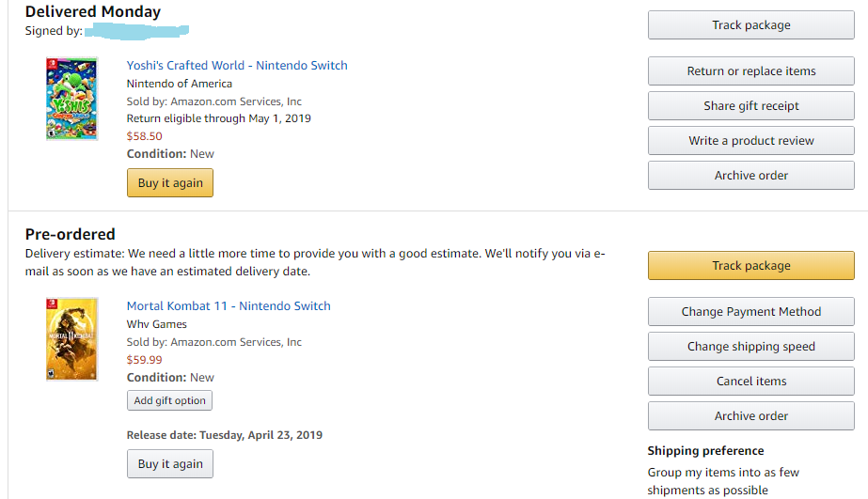The width and height of the screenshot is (868, 499).
Task: Click the Yoshi price $58.50
Action: pyautogui.click(x=145, y=136)
